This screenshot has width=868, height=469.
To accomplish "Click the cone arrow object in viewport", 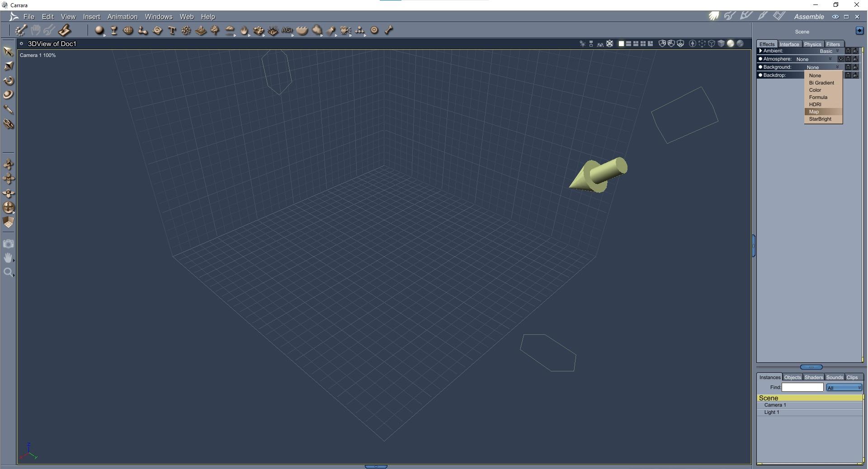I will 599,175.
